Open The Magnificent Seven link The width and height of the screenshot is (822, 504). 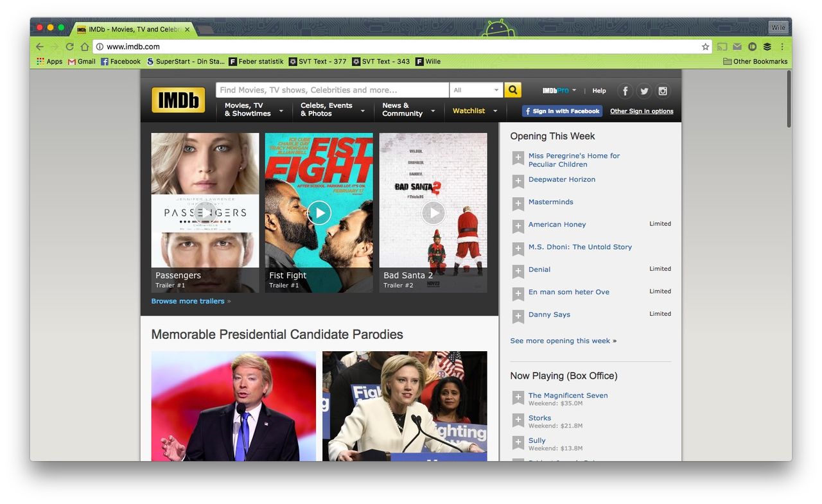coord(568,395)
